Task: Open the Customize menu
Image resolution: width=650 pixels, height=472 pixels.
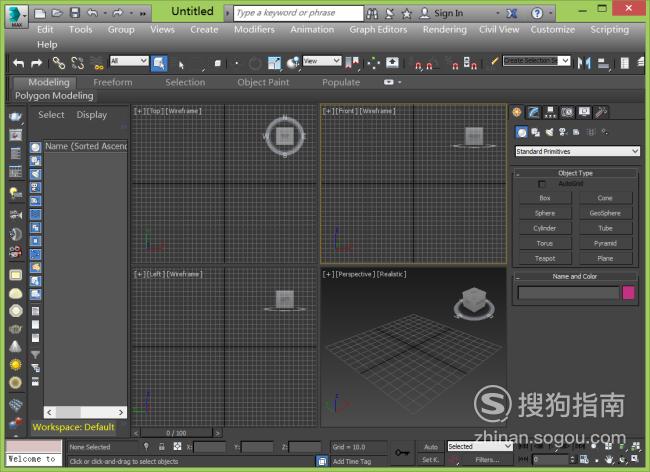Action: tap(553, 29)
